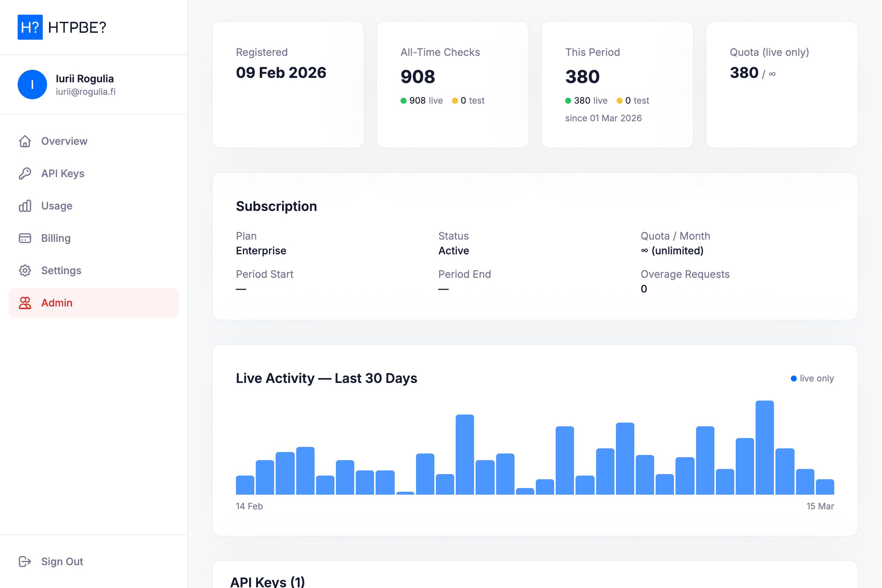Switch to the Billing section

tap(55, 238)
